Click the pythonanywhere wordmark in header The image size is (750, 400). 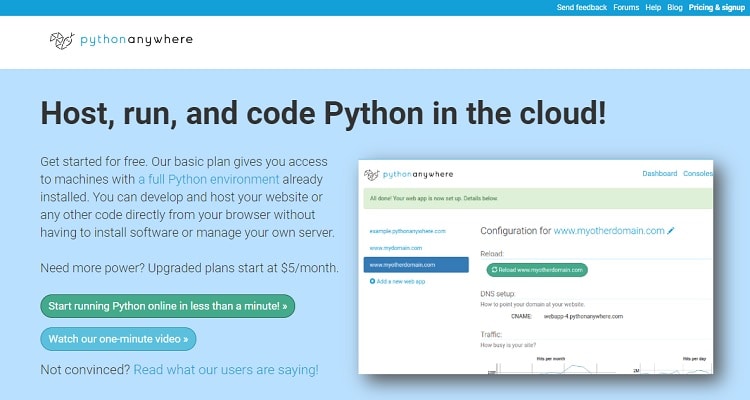[136, 40]
